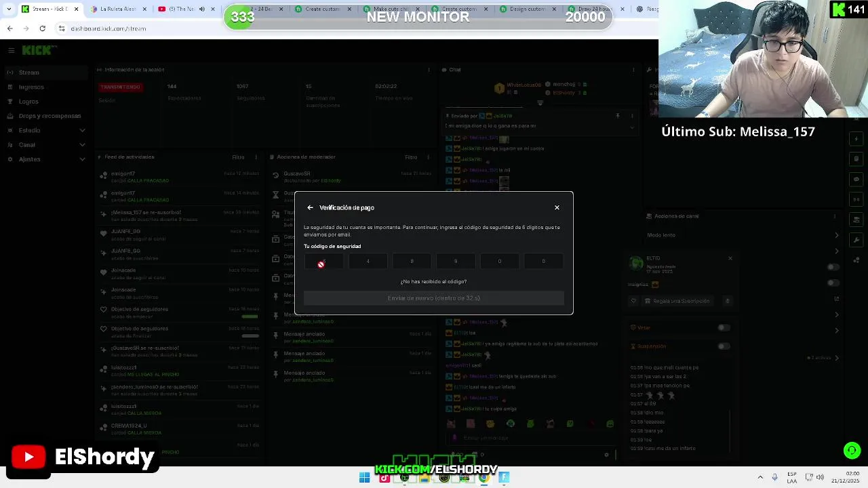This screenshot has width=868, height=488.
Task: Click the Enviar de nuevo button
Action: point(434,298)
